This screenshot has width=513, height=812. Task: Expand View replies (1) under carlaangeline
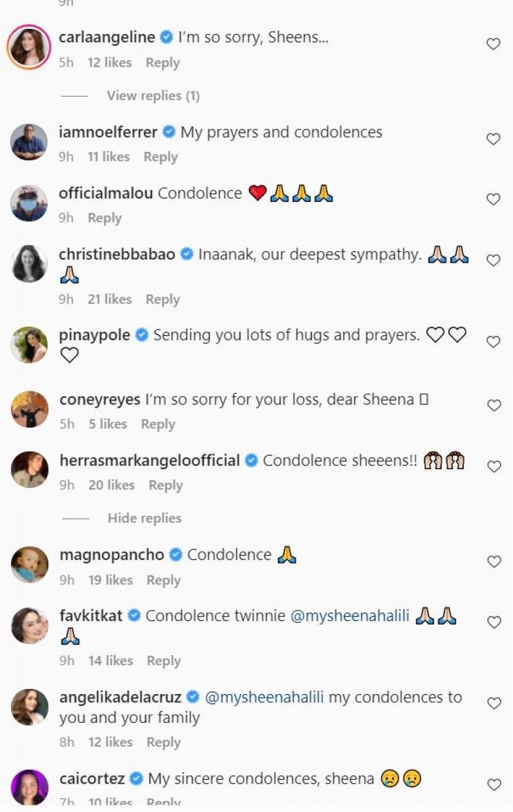click(153, 95)
